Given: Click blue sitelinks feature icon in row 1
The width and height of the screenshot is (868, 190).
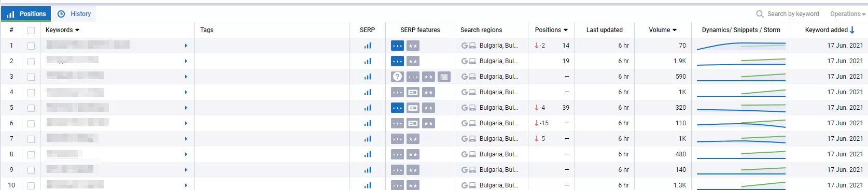Looking at the screenshot, I should [x=397, y=46].
